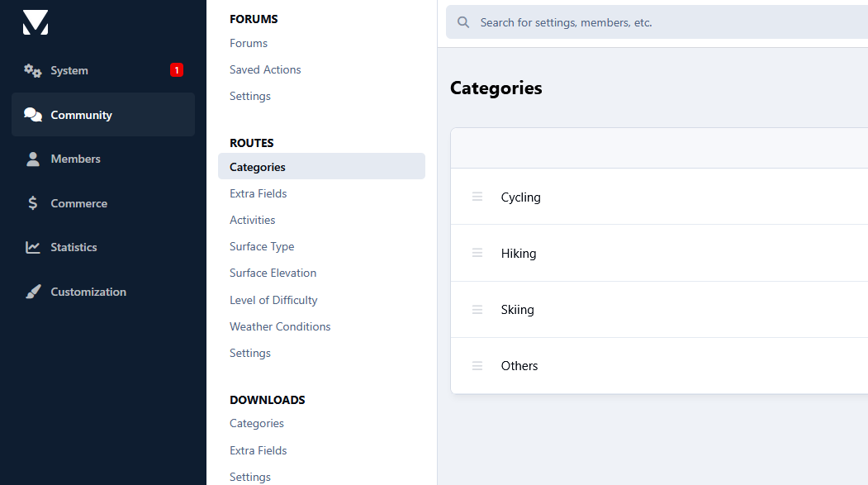Focus the settings and members search field
Screen dimensions: 868x485
coord(657,22)
